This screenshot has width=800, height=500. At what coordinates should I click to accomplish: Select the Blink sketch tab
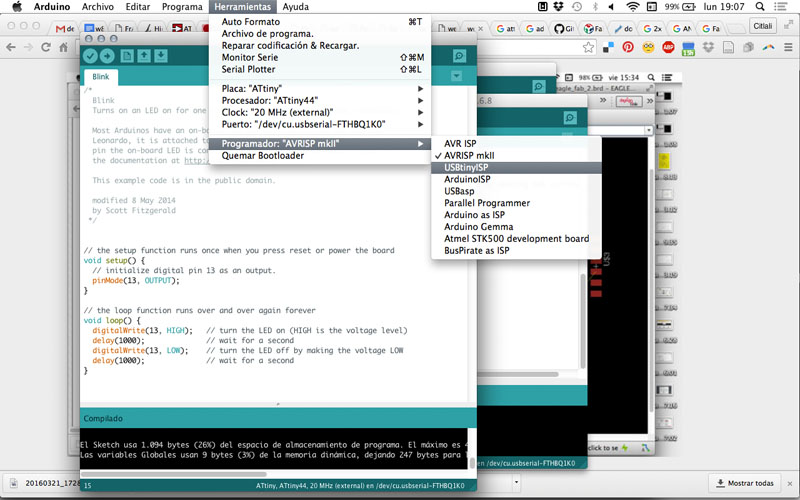[101, 77]
